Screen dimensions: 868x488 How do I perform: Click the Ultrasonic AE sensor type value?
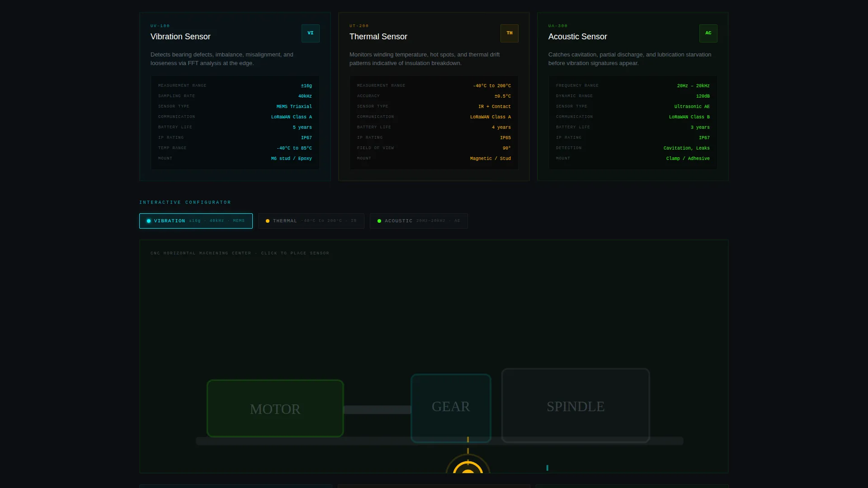692,107
